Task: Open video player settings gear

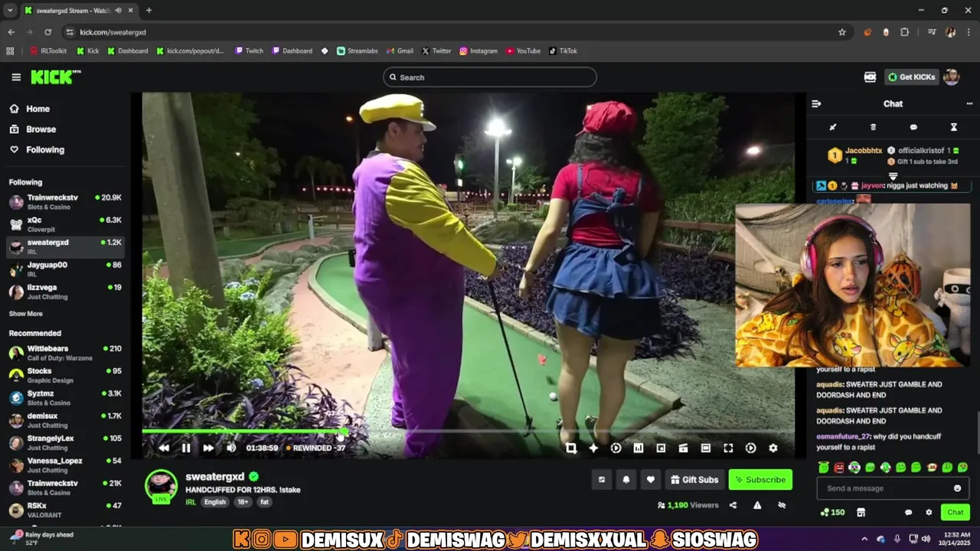Action: tap(773, 448)
